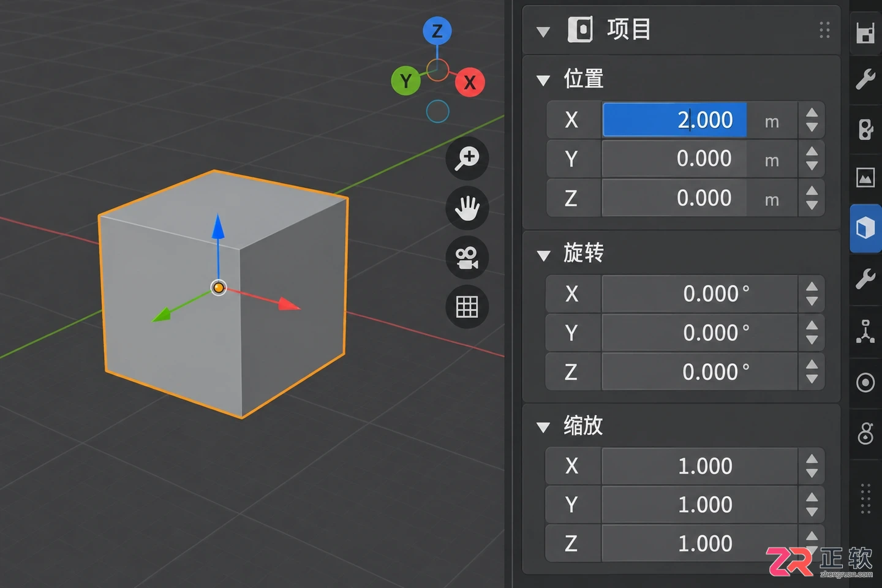Click the pan view hand button
882x588 pixels.
(467, 208)
